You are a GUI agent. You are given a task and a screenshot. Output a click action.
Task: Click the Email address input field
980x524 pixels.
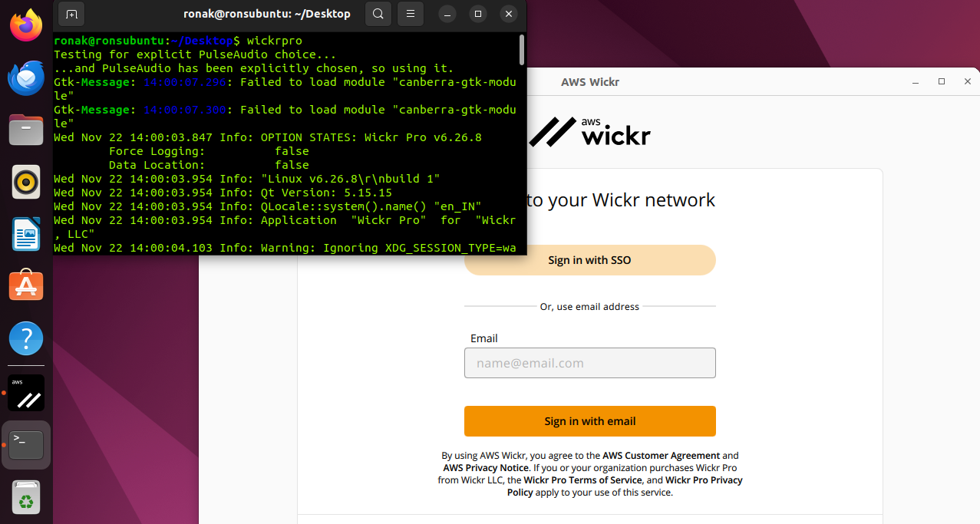point(589,362)
